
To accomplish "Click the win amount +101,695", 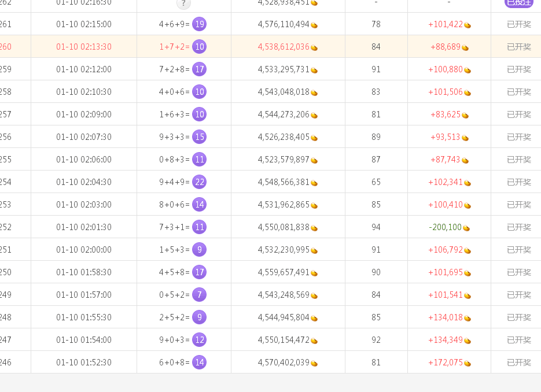I will tap(446, 272).
